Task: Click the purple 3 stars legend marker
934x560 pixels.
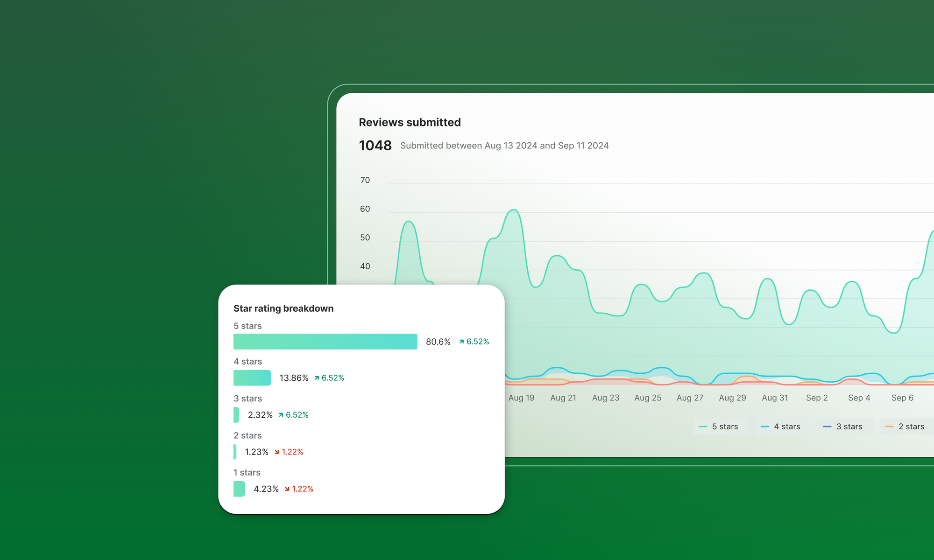Action: coord(827,426)
